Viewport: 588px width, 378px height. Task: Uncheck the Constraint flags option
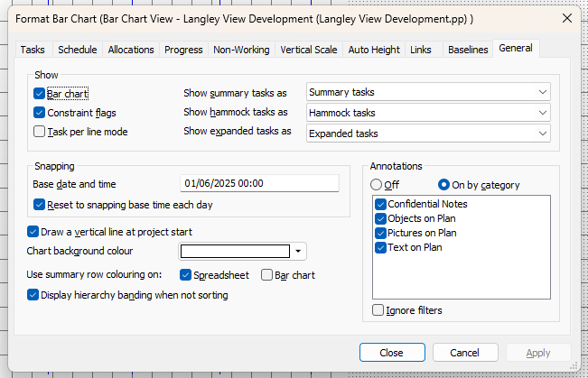(x=39, y=113)
